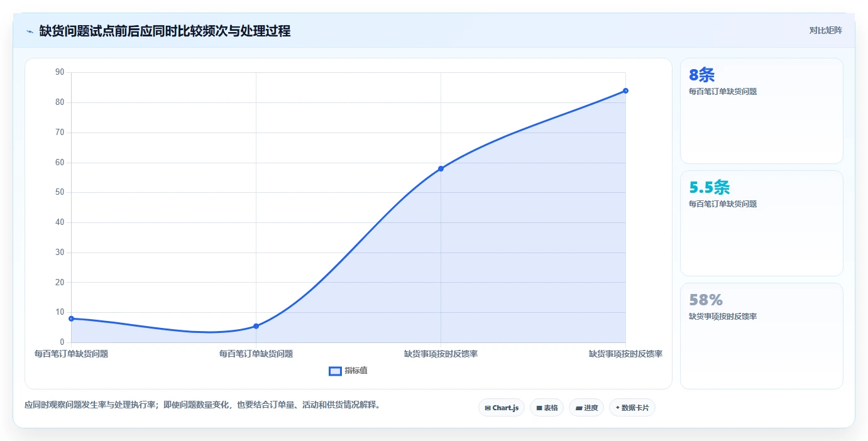Click the x-axis label beneath the 5.5 data point
Image resolution: width=868 pixels, height=441 pixels.
click(x=256, y=354)
